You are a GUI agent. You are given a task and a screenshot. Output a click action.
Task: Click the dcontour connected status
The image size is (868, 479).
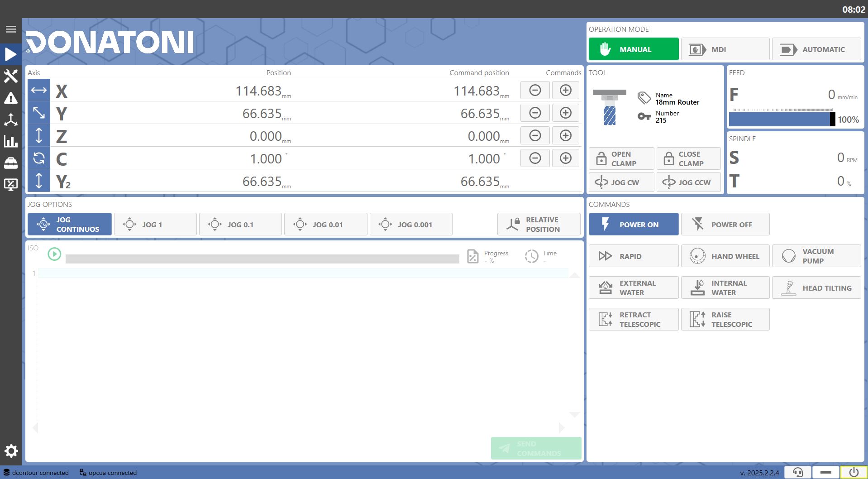click(x=36, y=473)
